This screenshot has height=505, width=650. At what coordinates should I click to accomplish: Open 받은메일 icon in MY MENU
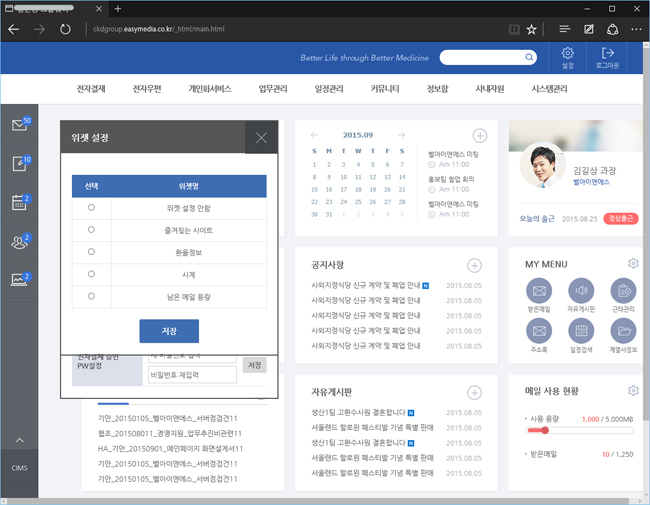(539, 291)
